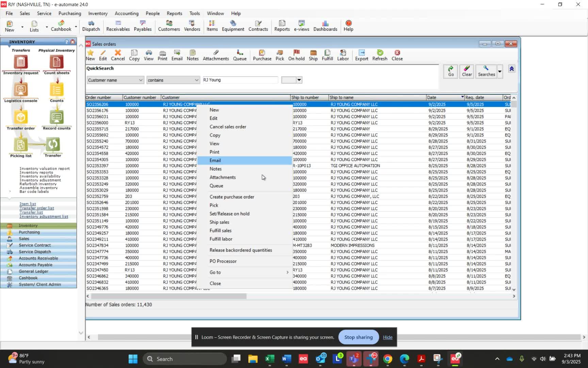Select Release backordered quantities
Viewport: 588px width, 368px height.
click(x=245, y=250)
